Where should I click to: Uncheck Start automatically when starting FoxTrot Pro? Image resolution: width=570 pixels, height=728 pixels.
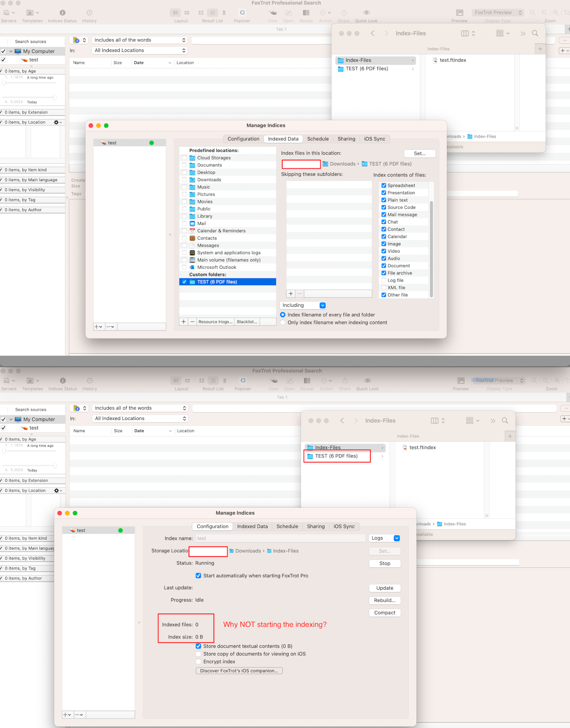(198, 576)
